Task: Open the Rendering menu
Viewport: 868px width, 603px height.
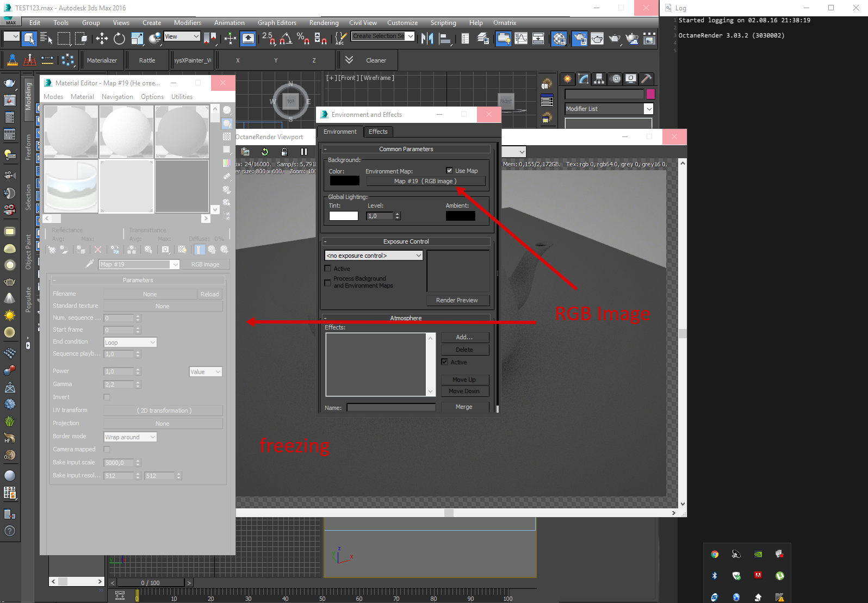Action: [x=324, y=23]
